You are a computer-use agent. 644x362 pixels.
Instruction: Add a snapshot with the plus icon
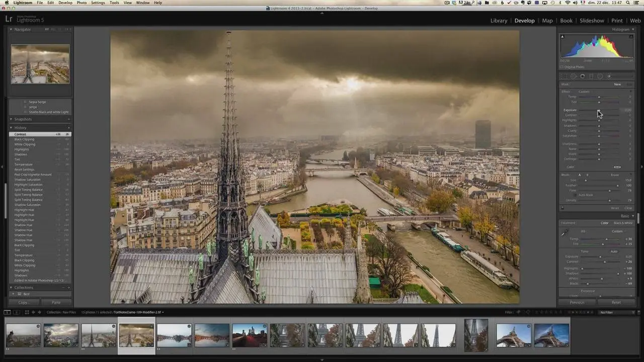click(x=69, y=119)
